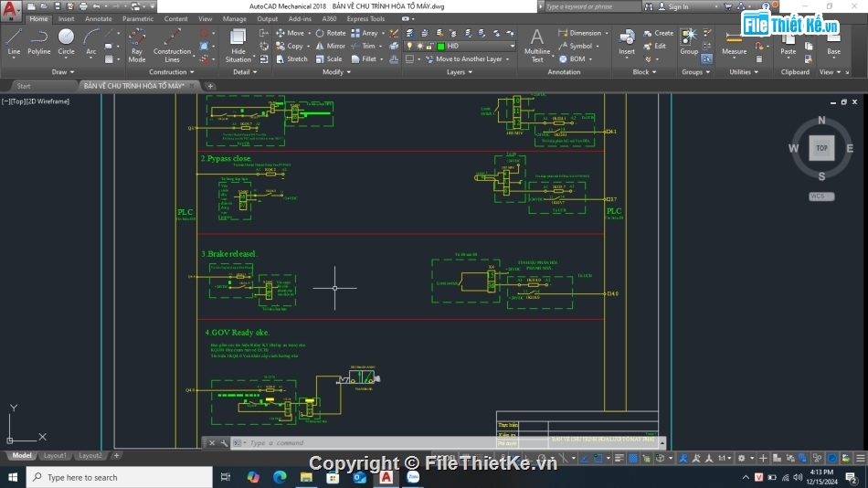Select the Mirror tool

[331, 46]
